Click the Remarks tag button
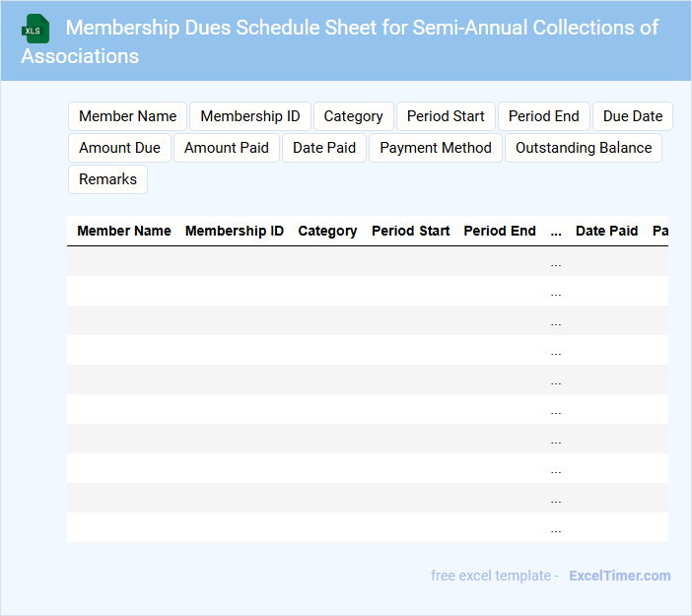Screen dimensions: 692x616 [x=107, y=179]
